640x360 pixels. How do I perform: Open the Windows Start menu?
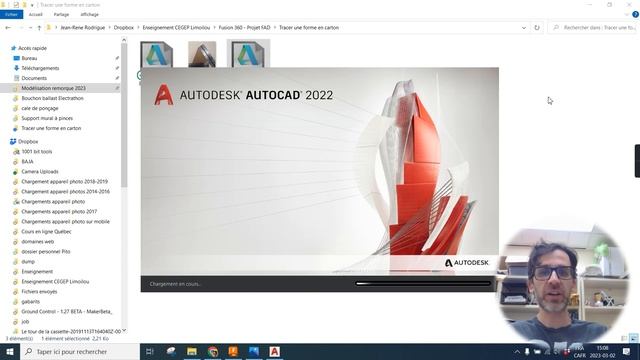click(x=9, y=351)
